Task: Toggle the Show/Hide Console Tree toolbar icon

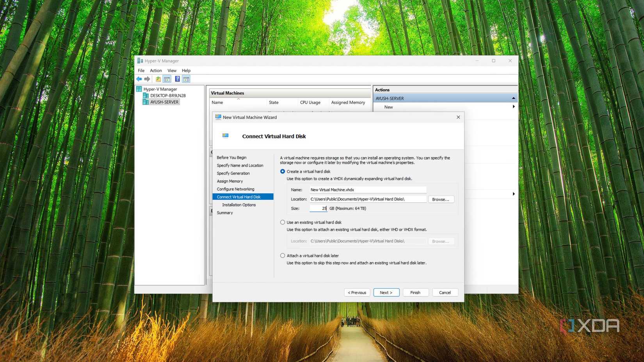Action: [167, 79]
